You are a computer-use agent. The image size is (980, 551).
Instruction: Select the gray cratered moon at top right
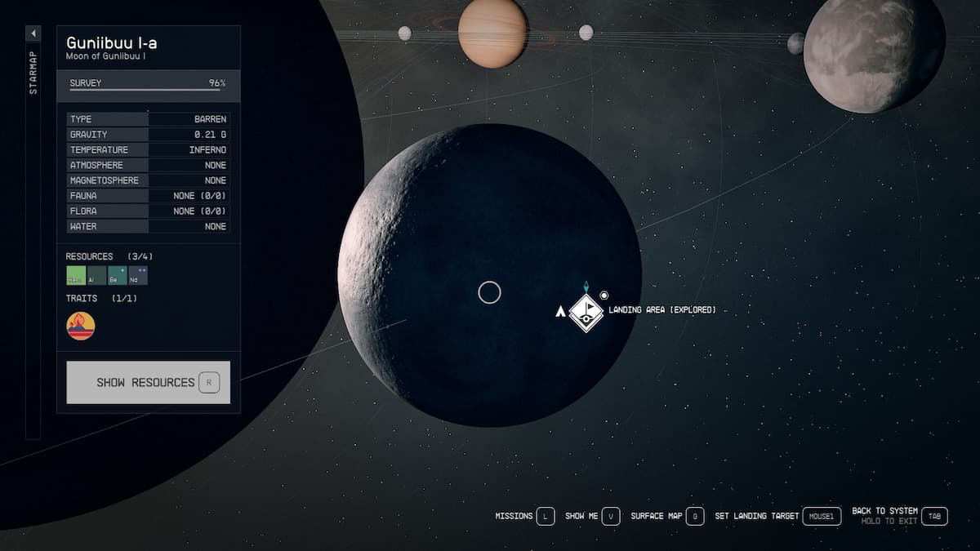click(874, 54)
